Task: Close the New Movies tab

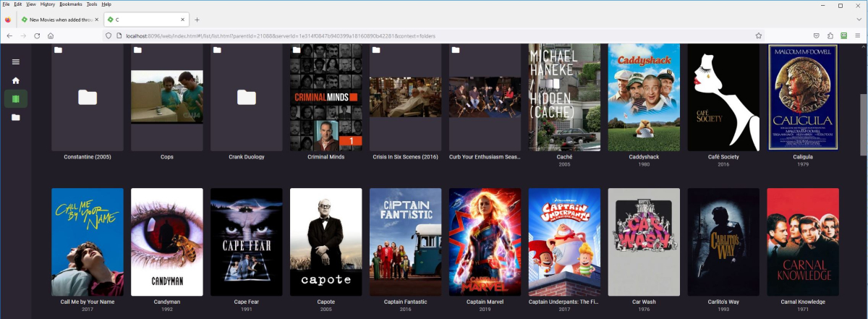Action: tap(96, 20)
